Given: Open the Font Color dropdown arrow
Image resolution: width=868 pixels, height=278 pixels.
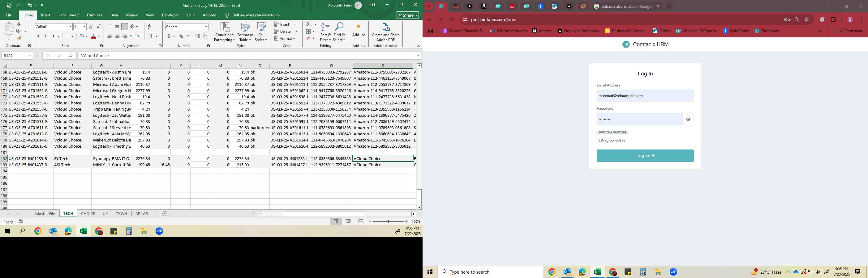Looking at the screenshot, I should pos(99,36).
